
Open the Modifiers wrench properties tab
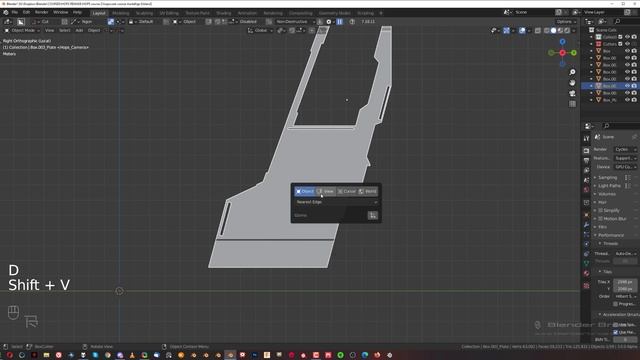click(586, 224)
